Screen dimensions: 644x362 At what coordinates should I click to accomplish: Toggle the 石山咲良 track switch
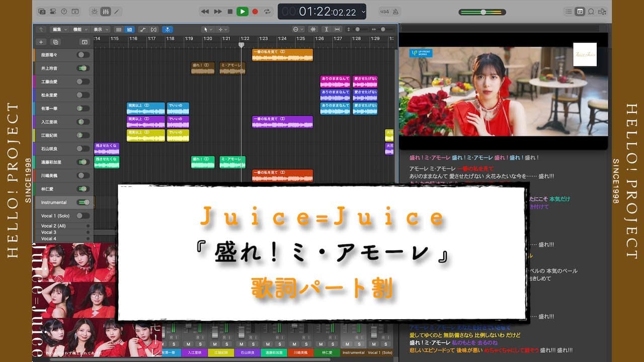[x=83, y=149]
